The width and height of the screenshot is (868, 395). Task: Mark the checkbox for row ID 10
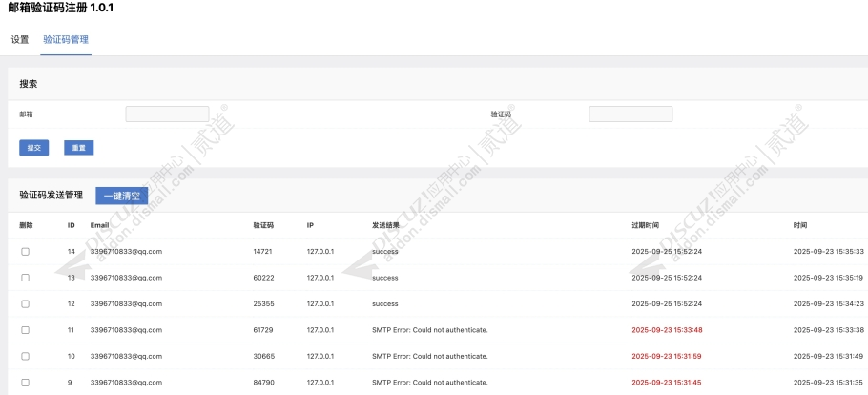click(x=26, y=356)
